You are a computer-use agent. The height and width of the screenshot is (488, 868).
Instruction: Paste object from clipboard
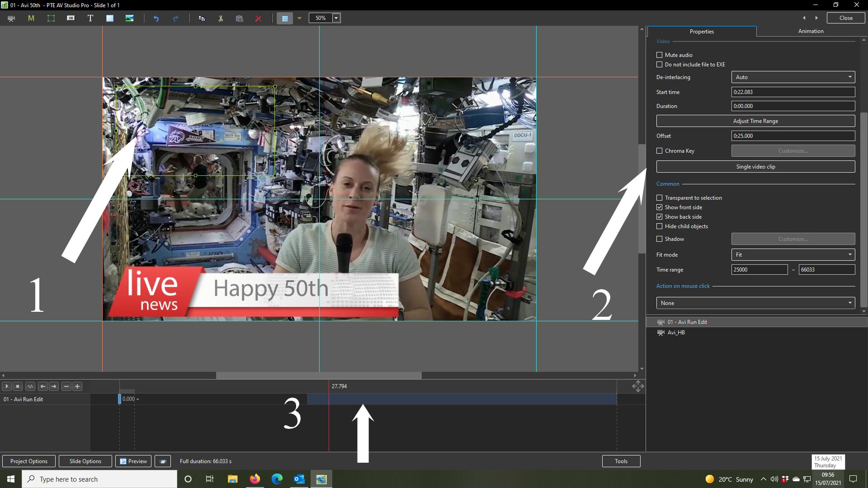click(240, 19)
